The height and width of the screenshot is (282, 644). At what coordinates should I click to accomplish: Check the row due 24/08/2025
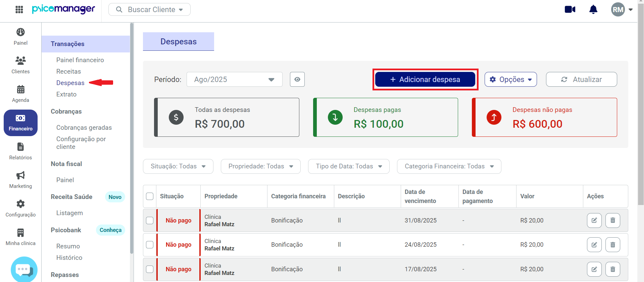click(150, 245)
